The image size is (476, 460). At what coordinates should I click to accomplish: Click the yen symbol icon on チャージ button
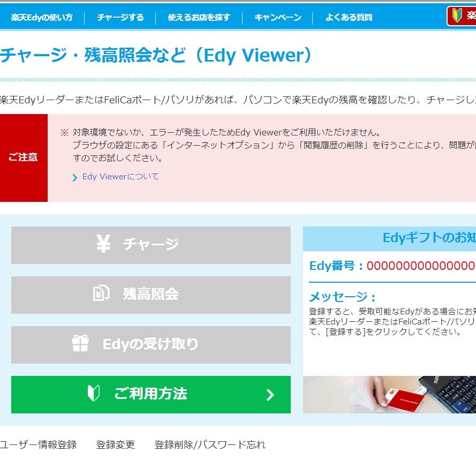pos(103,244)
